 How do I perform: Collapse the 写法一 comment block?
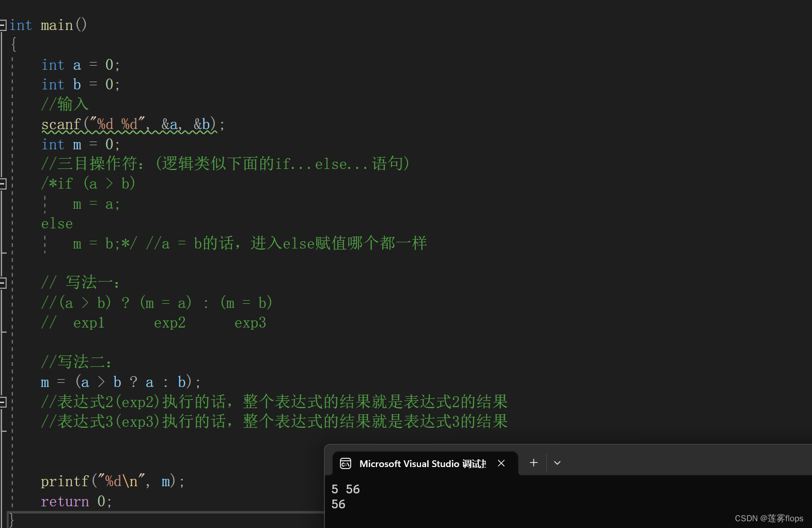[3, 283]
